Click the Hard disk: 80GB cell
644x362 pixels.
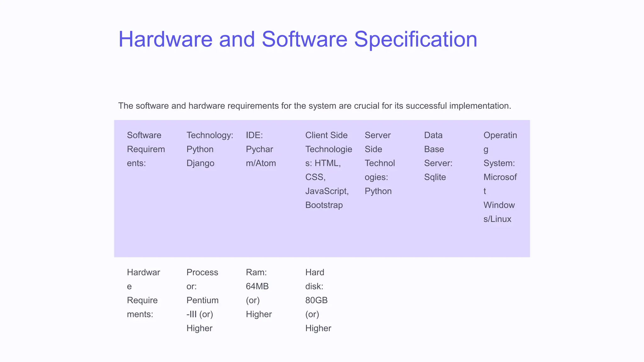point(318,300)
